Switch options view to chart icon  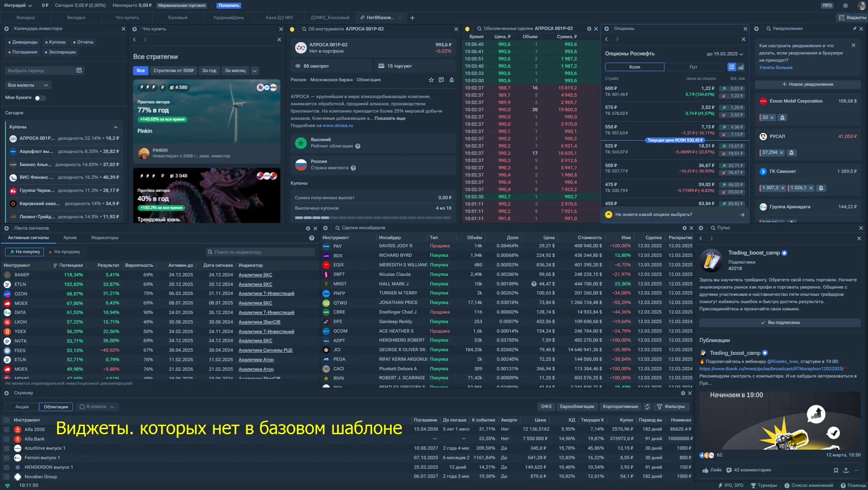[741, 67]
